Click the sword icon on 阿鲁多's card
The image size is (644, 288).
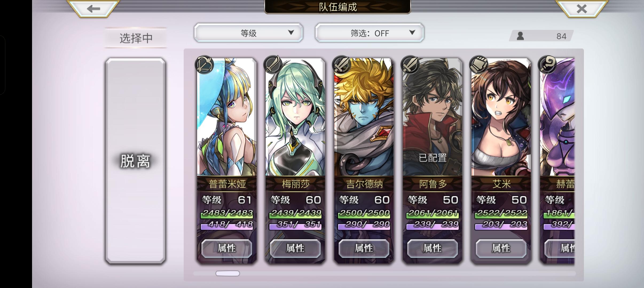click(x=410, y=65)
